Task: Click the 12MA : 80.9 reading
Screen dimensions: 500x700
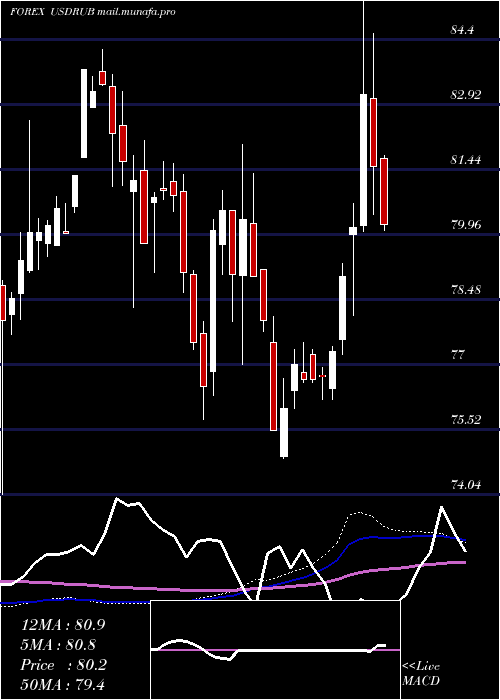Action: 63,625
